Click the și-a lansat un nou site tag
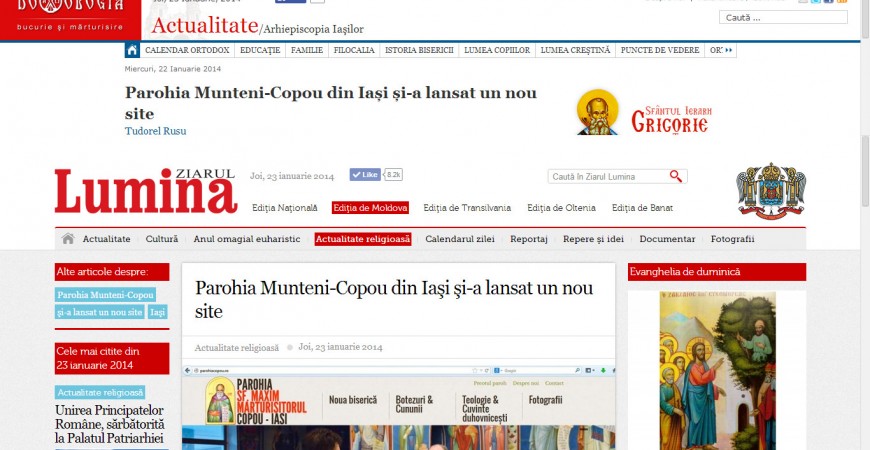 (100, 312)
